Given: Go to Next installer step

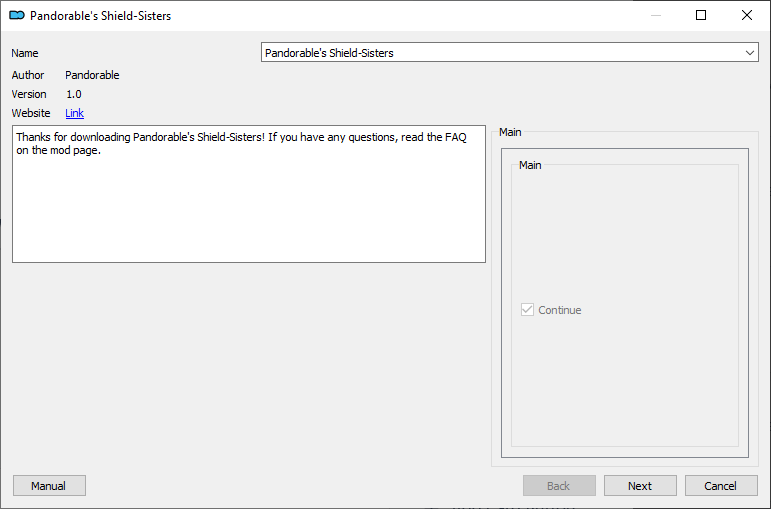Looking at the screenshot, I should [640, 486].
